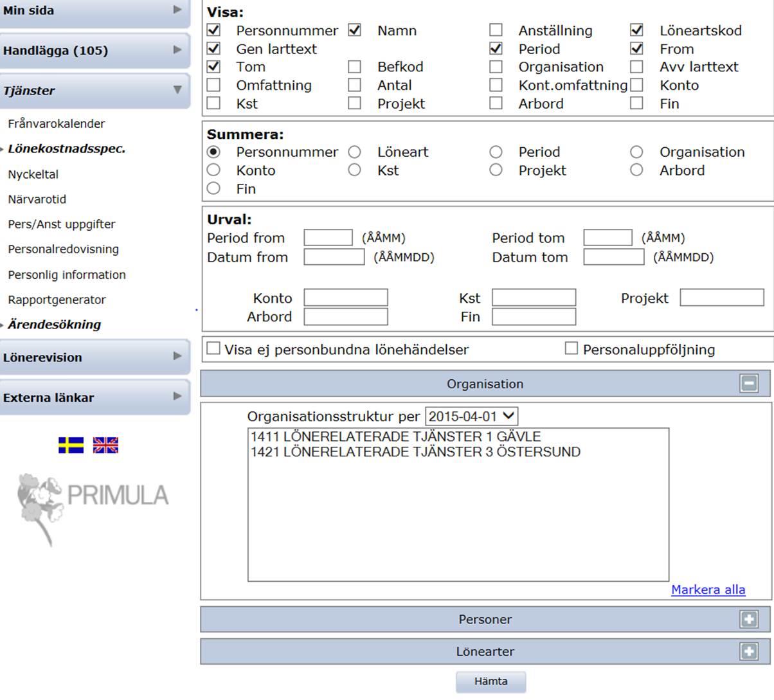Click the Hämta button
Screen dimensions: 774x700
(x=491, y=681)
